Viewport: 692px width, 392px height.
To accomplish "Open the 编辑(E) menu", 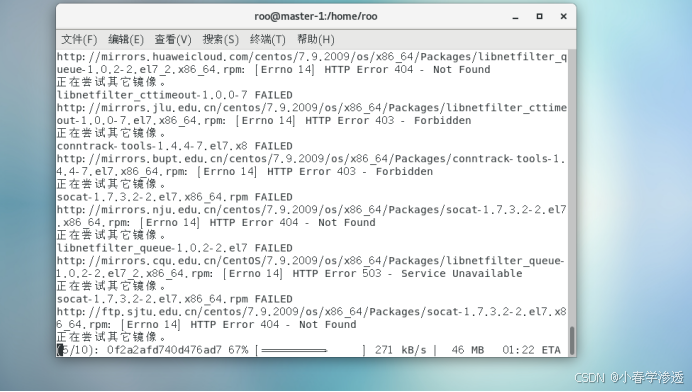I will [126, 40].
